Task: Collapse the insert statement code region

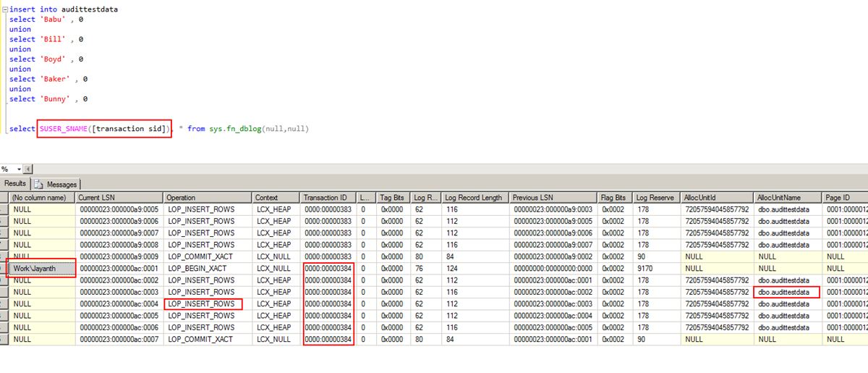Action: [5, 10]
